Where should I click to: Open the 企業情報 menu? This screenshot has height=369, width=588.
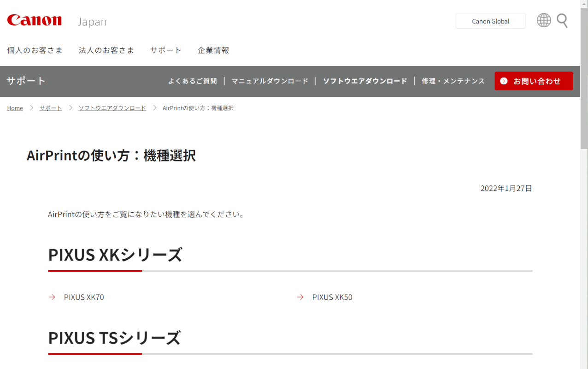point(213,50)
